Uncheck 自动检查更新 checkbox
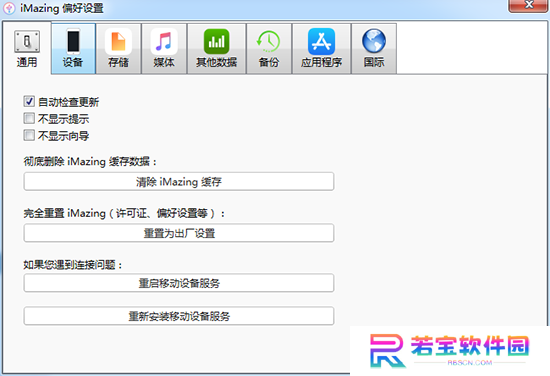 click(29, 101)
